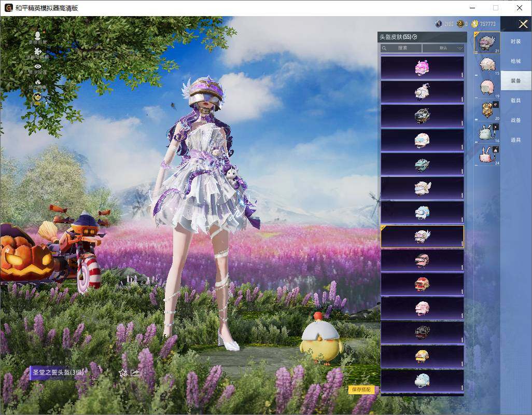Select the red and gold helmet skin row
The height and width of the screenshot is (415, 532).
point(422,285)
